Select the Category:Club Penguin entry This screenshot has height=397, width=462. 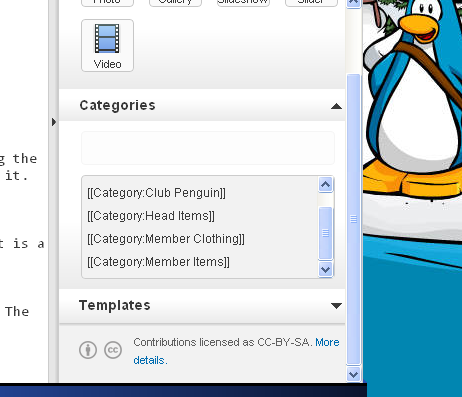coord(156,193)
